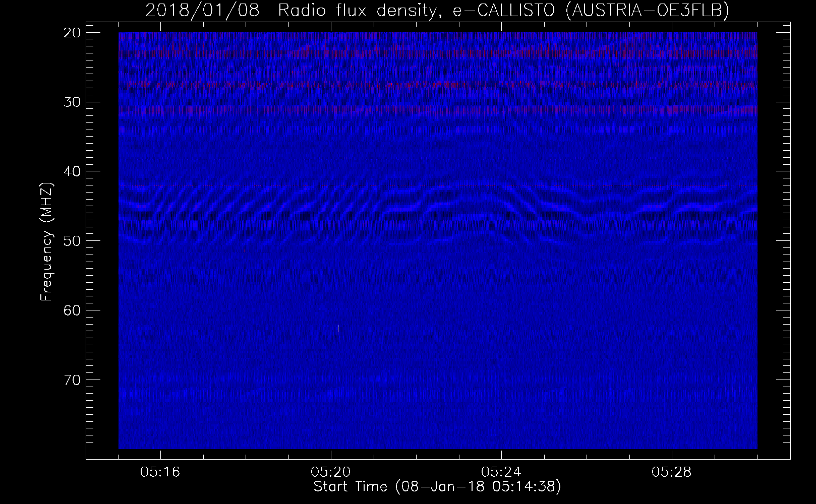
Task: Click the plot title "Radio flux density, e-CALLISTO (AUSTRIA-OE3FLB)"
Action: tap(503, 11)
